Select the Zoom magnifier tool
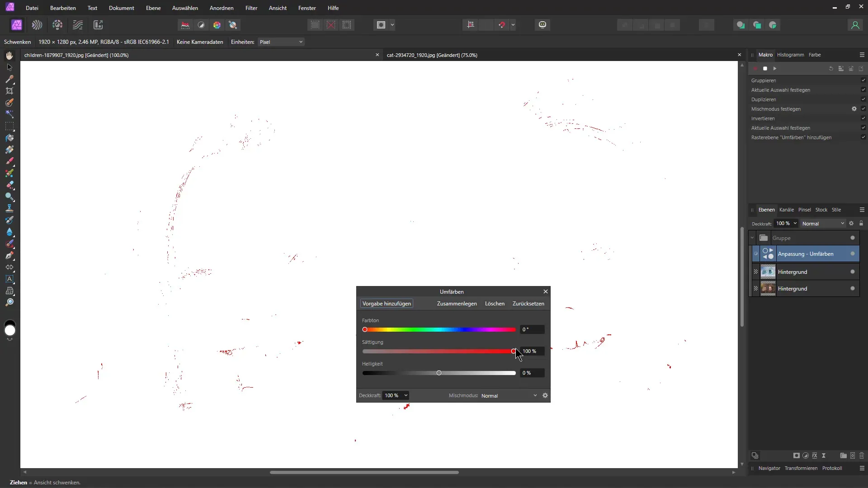The image size is (868, 488). 9,302
